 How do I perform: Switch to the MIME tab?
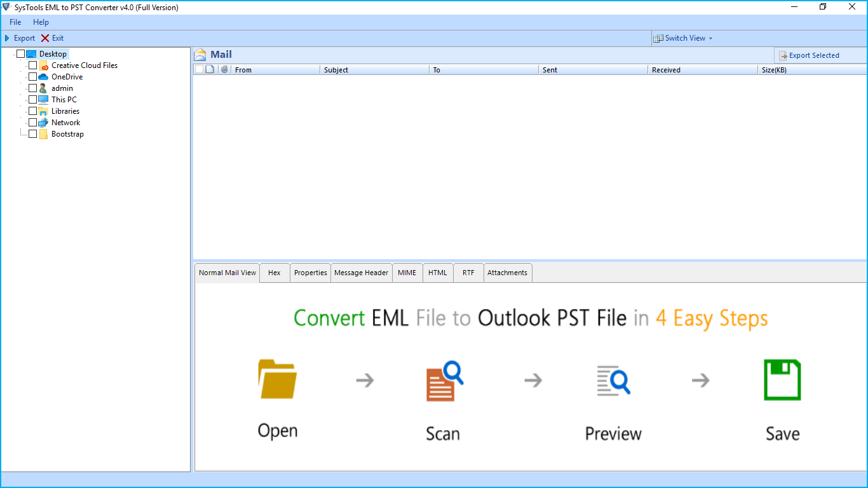(407, 273)
